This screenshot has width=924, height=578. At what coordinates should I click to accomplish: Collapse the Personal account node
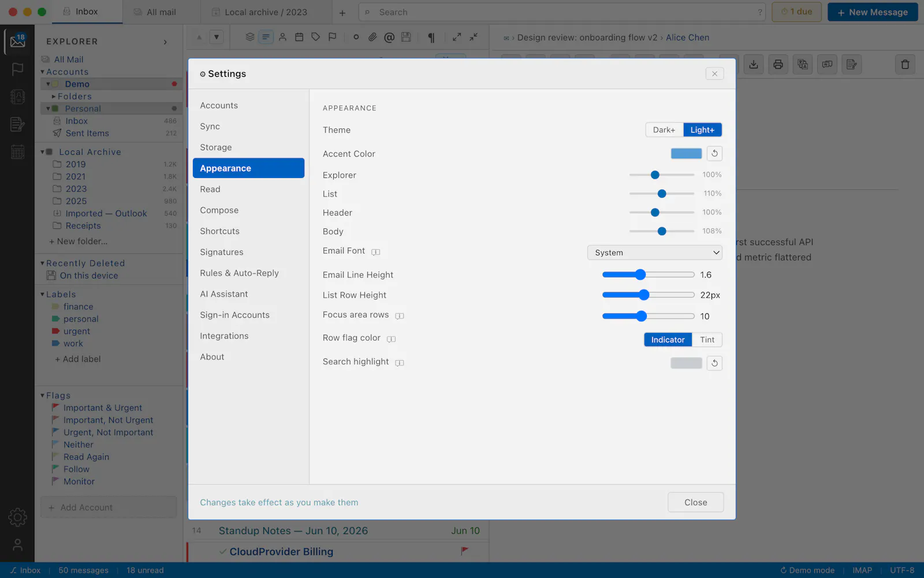click(x=49, y=109)
